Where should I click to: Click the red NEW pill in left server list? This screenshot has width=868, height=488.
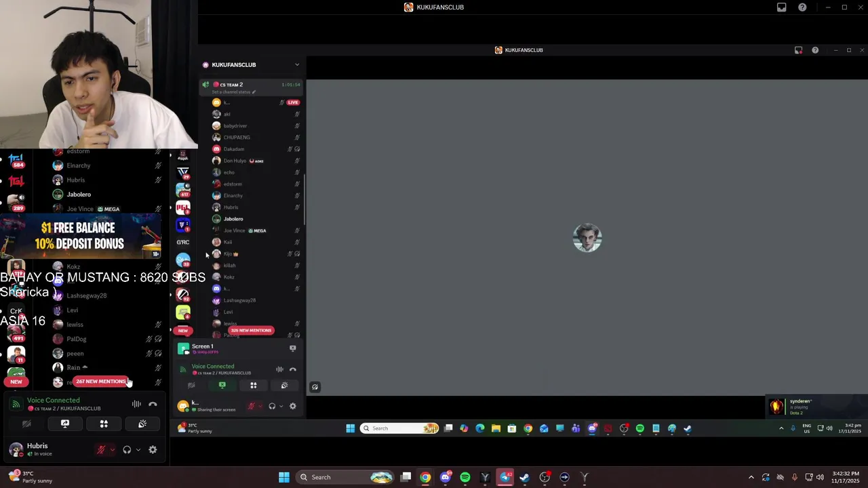[x=16, y=382]
